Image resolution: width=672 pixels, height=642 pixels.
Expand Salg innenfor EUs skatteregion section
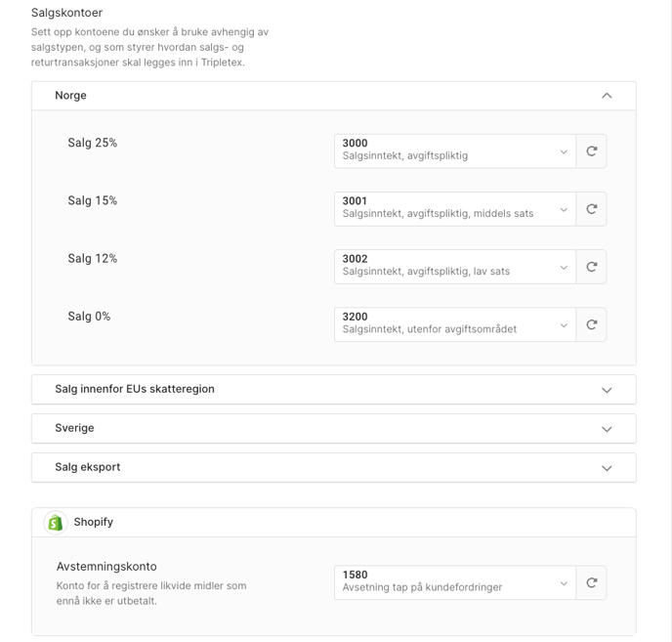click(334, 390)
